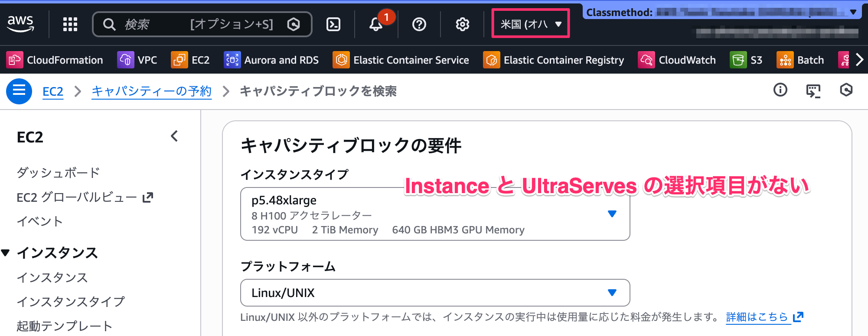Collapse the EC2 side navigation
Viewport: 868px width, 336px height.
point(174,136)
